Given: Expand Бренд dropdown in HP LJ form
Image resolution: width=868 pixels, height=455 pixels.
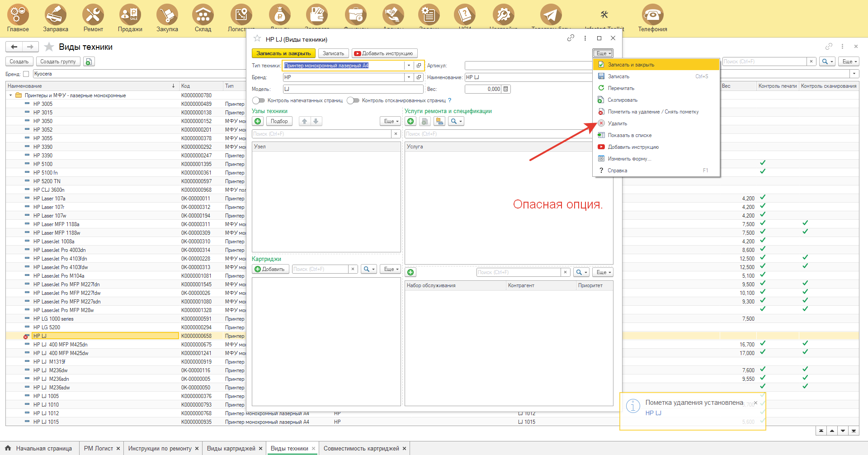Looking at the screenshot, I should click(x=409, y=77).
